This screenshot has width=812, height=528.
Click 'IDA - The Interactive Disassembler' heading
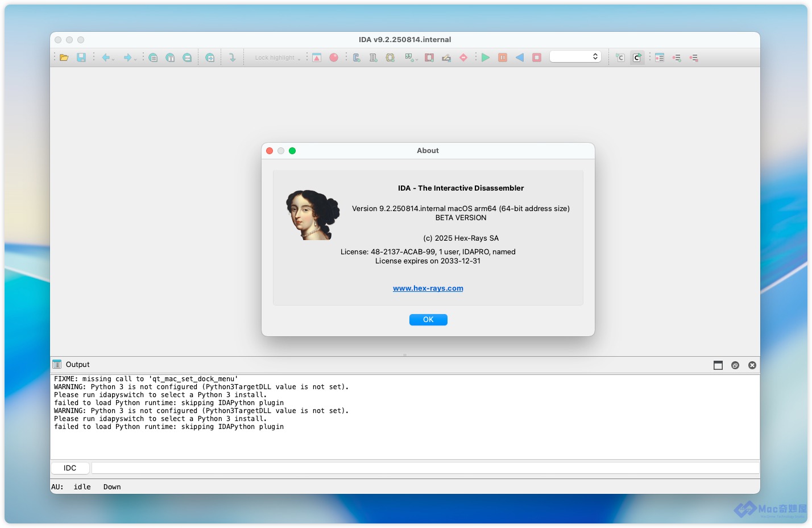(x=461, y=188)
